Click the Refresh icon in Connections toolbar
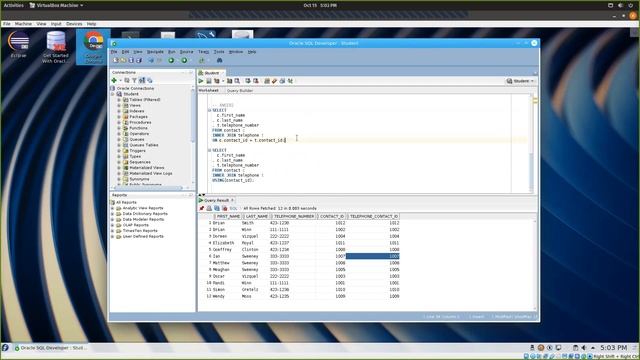Screen dimensions: 640x360 tap(127, 80)
